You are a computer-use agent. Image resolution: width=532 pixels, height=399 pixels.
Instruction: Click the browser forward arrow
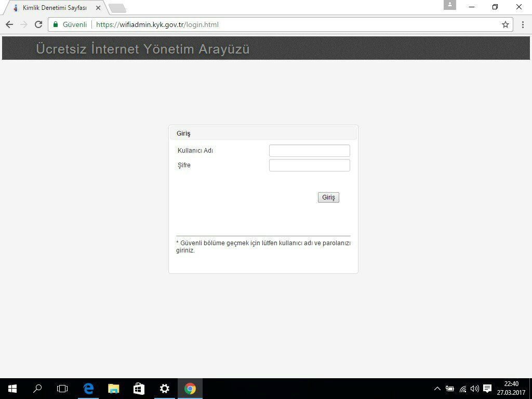(24, 24)
